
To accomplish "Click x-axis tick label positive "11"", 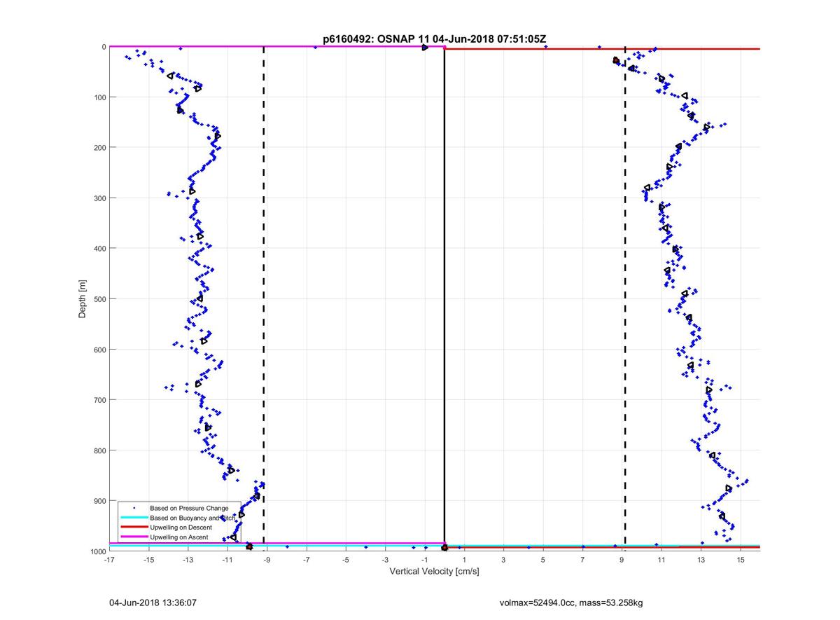I will point(661,560).
